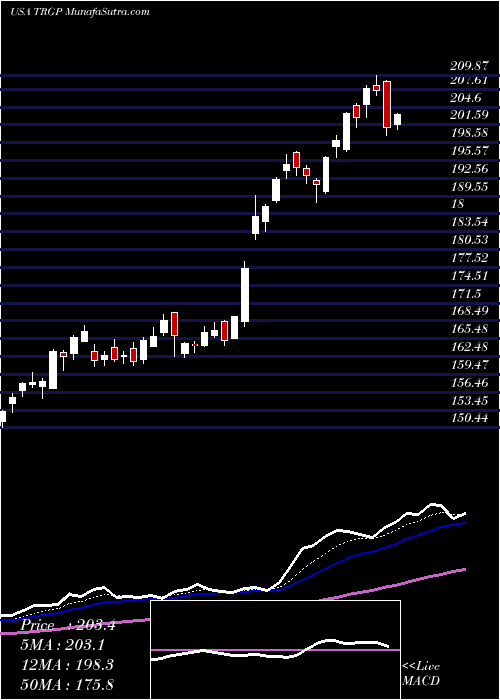Click the 153.45 price label

click(x=470, y=400)
